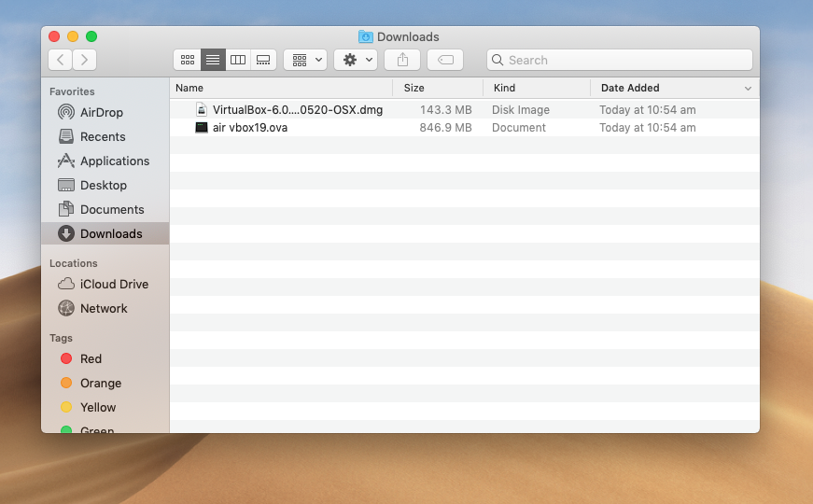Sort by Name column header
The height and width of the screenshot is (504, 813).
[282, 88]
